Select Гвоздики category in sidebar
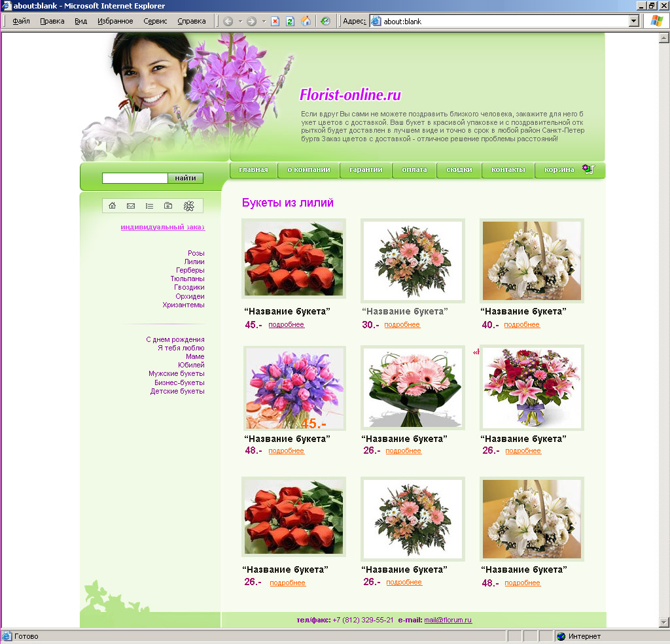This screenshot has width=670, height=644. pos(189,288)
